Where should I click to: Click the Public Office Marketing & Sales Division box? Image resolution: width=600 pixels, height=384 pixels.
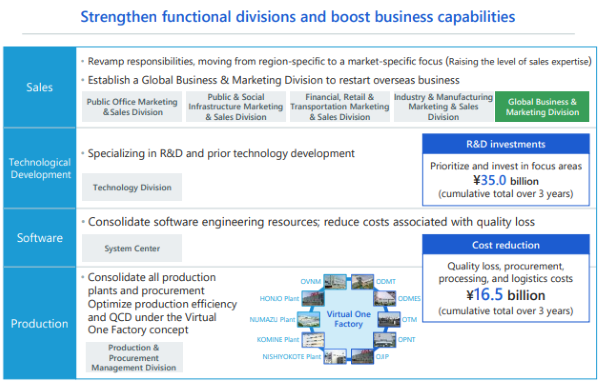(132, 107)
